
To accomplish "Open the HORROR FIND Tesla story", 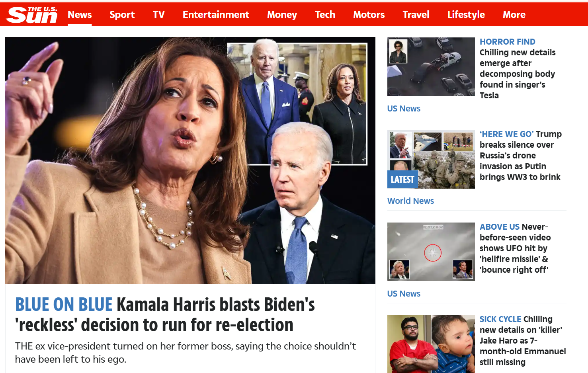I will pyautogui.click(x=518, y=68).
